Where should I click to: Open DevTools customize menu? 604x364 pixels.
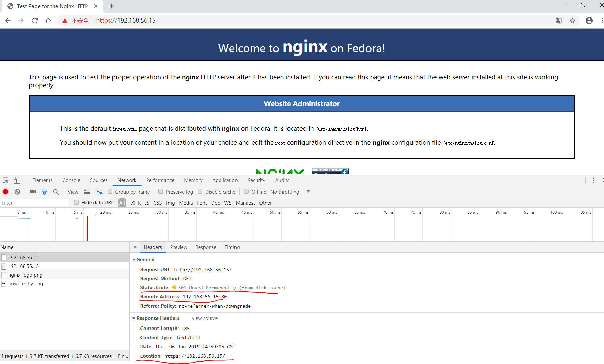coord(593,180)
